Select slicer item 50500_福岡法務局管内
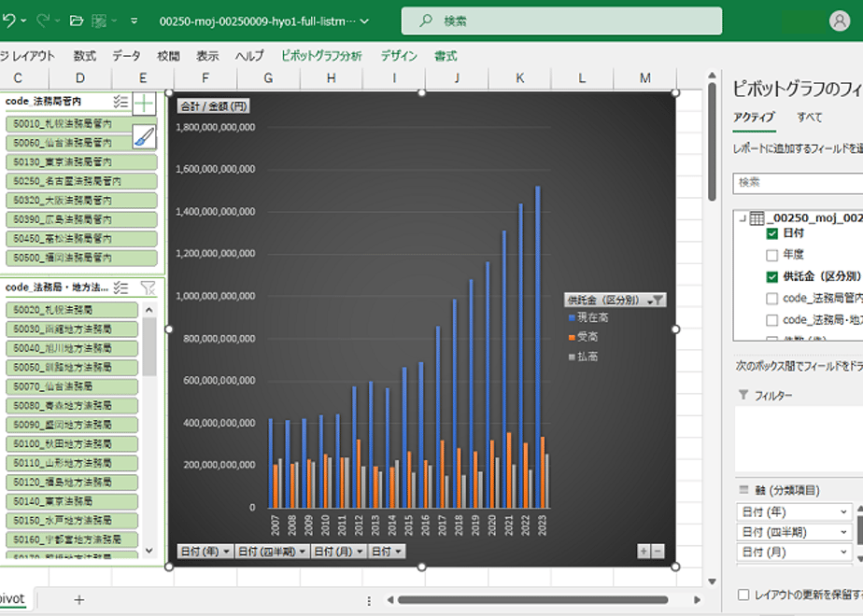Viewport: 863px width, 616px height. [x=81, y=258]
